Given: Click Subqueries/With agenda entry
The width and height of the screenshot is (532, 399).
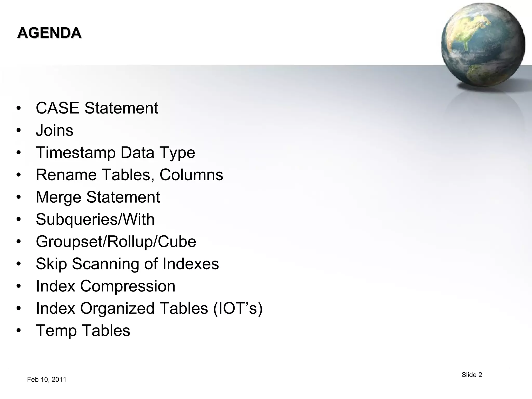Looking at the screenshot, I should coord(95,220).
